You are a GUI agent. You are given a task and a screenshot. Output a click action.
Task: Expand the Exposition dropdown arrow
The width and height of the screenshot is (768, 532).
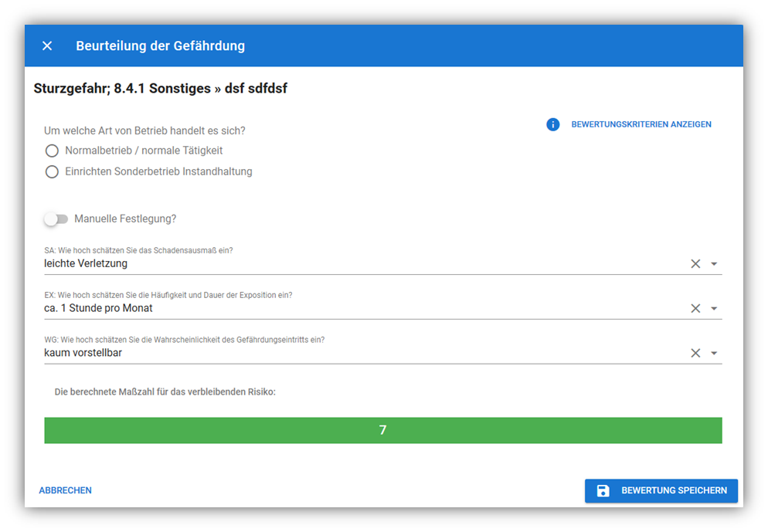point(714,308)
